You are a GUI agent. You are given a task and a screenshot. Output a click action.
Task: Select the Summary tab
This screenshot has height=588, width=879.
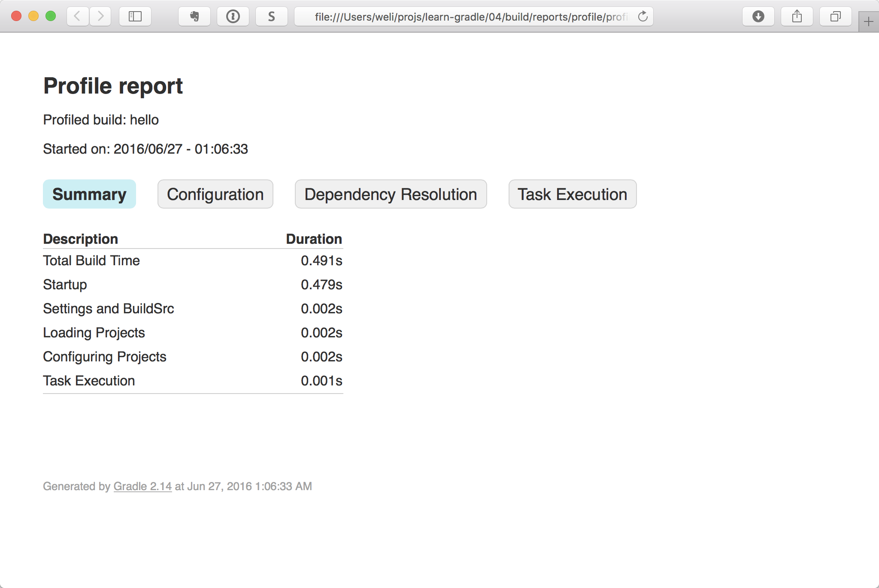[89, 194]
